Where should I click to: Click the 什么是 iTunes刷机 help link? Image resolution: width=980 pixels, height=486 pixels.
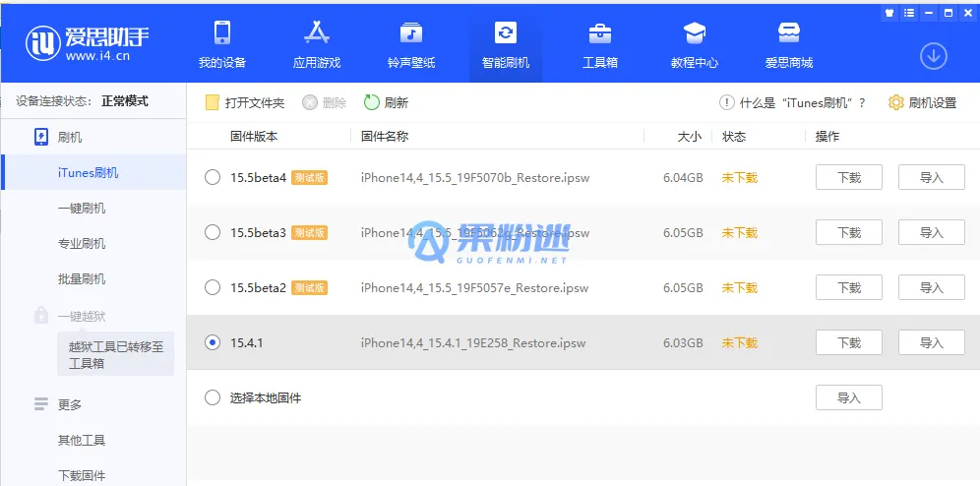803,102
